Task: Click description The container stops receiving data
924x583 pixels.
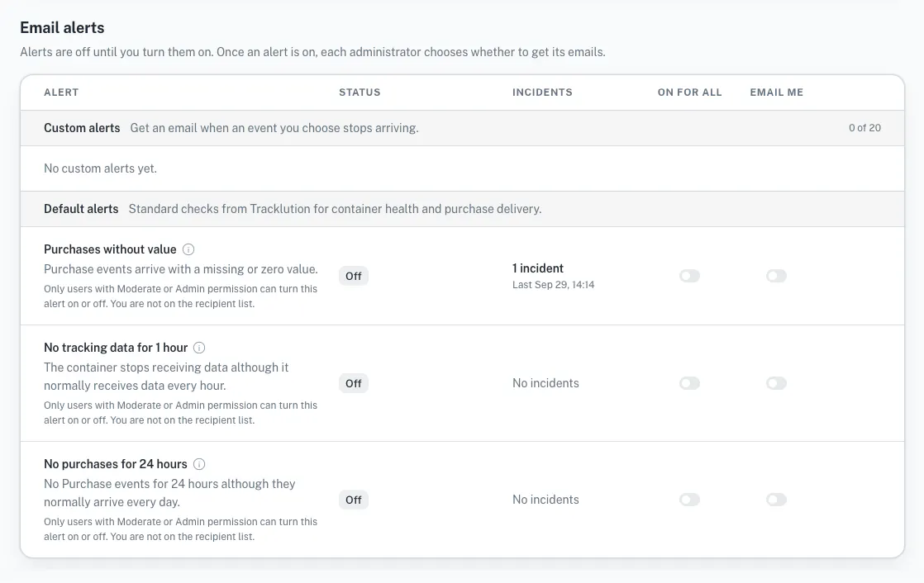Action: pyautogui.click(x=166, y=377)
